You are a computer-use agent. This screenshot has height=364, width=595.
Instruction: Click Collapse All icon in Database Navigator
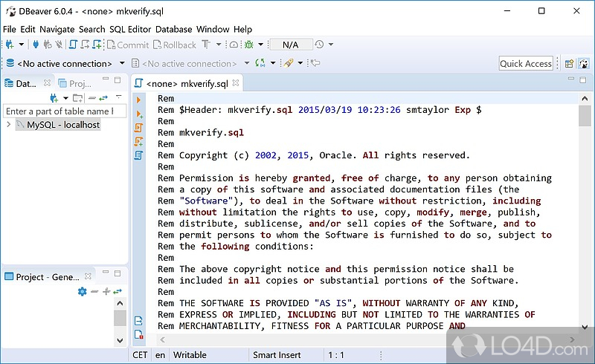(x=91, y=98)
